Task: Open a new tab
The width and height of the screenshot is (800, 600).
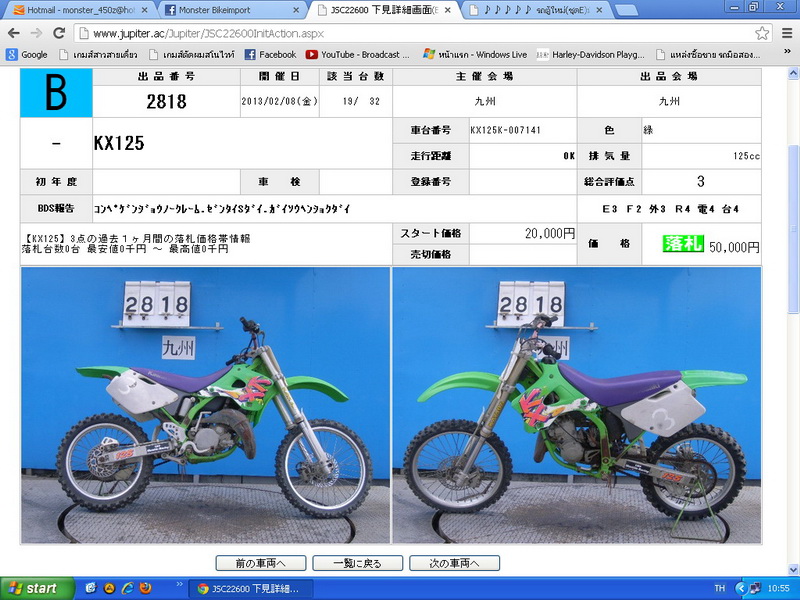Action: pos(626,10)
